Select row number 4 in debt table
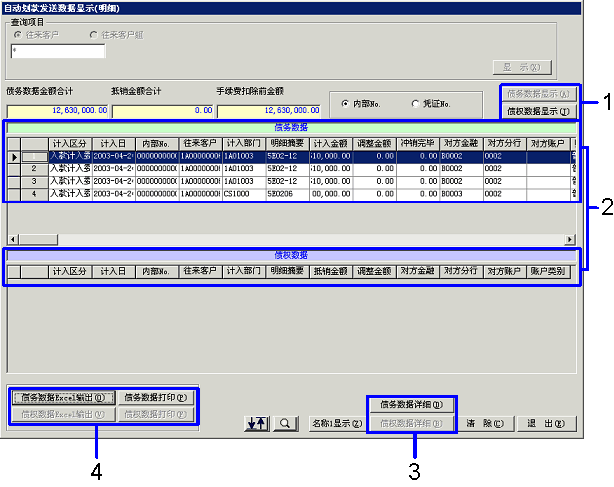 tap(34, 194)
